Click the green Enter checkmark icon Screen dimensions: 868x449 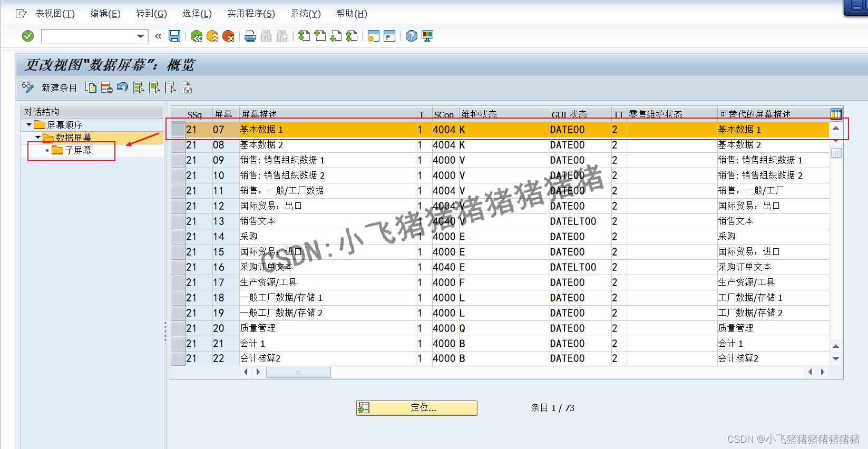pyautogui.click(x=27, y=36)
